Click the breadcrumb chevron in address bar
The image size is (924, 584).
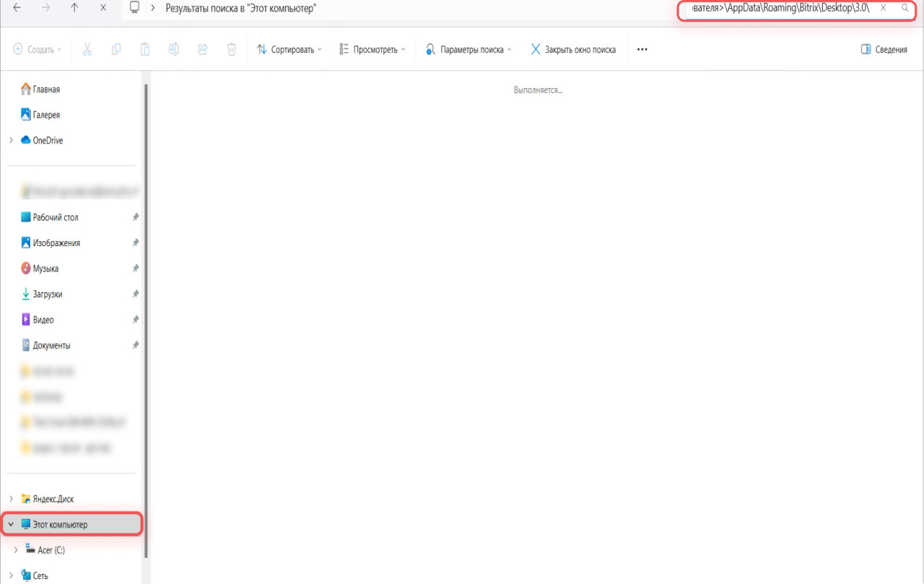153,8
